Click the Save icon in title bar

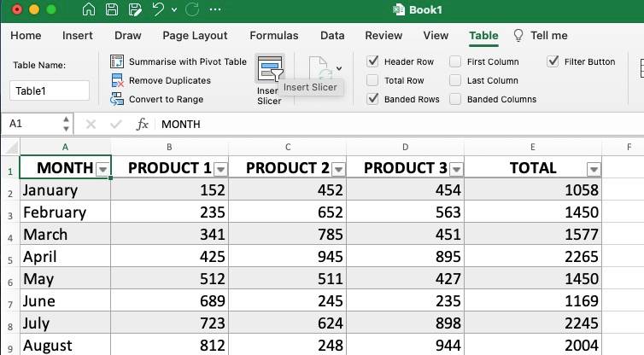pos(113,10)
